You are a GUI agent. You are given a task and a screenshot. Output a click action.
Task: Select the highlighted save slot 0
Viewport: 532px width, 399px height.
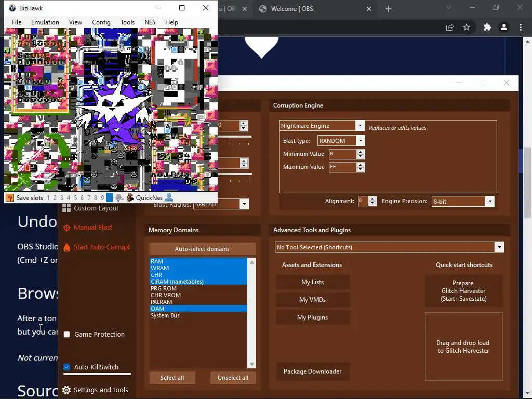tap(109, 198)
